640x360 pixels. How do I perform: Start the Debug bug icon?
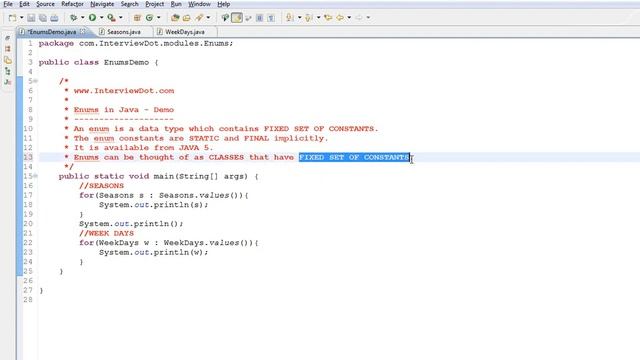click(73, 18)
